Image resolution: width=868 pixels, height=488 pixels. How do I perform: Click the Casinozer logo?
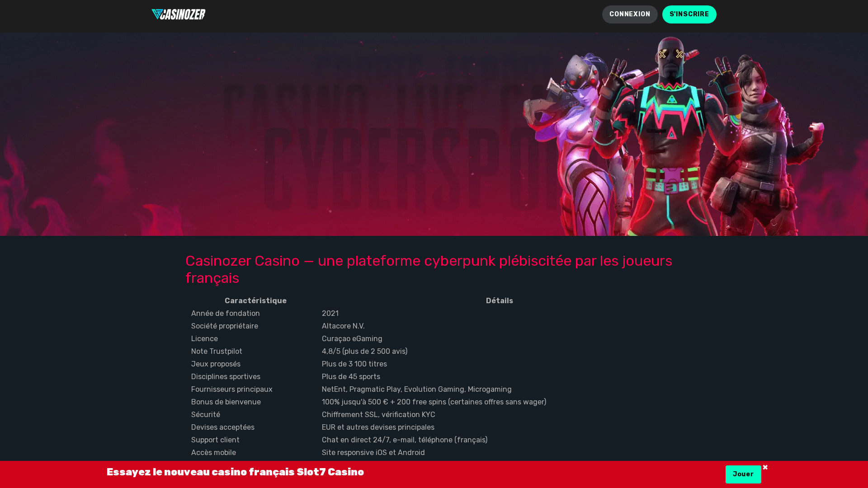coord(178,14)
